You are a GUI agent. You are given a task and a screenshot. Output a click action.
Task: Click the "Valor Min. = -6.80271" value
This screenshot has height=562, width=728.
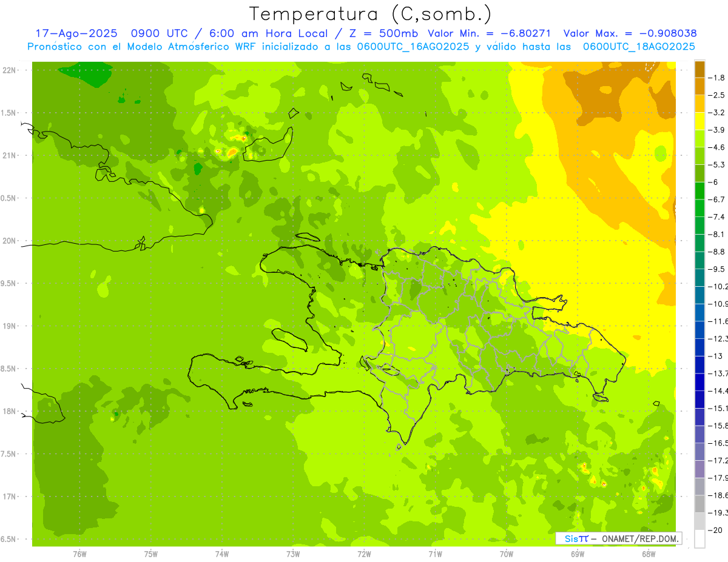[x=489, y=33]
